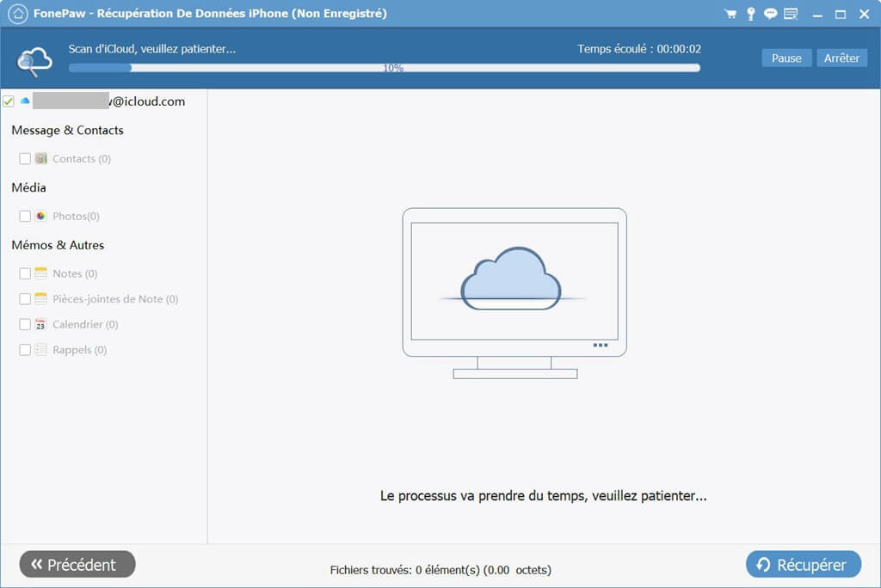This screenshot has height=588, width=881.
Task: Click the monitor cloud illustration
Action: [x=514, y=293]
